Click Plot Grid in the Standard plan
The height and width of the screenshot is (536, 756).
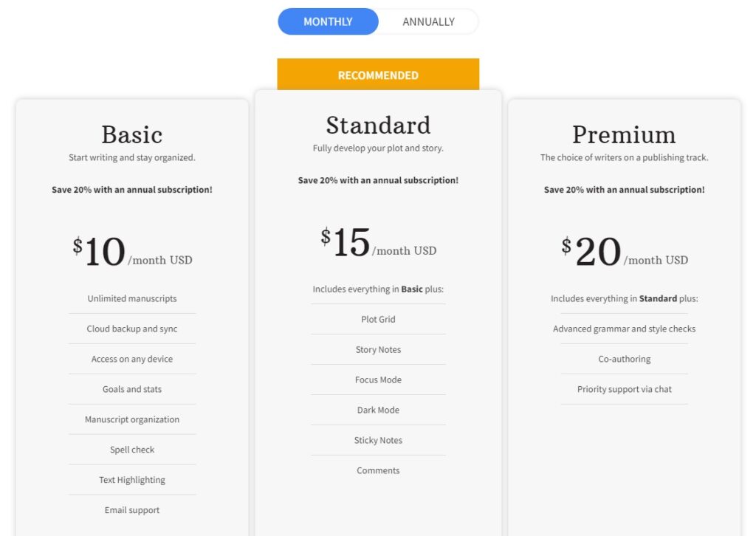tap(378, 320)
